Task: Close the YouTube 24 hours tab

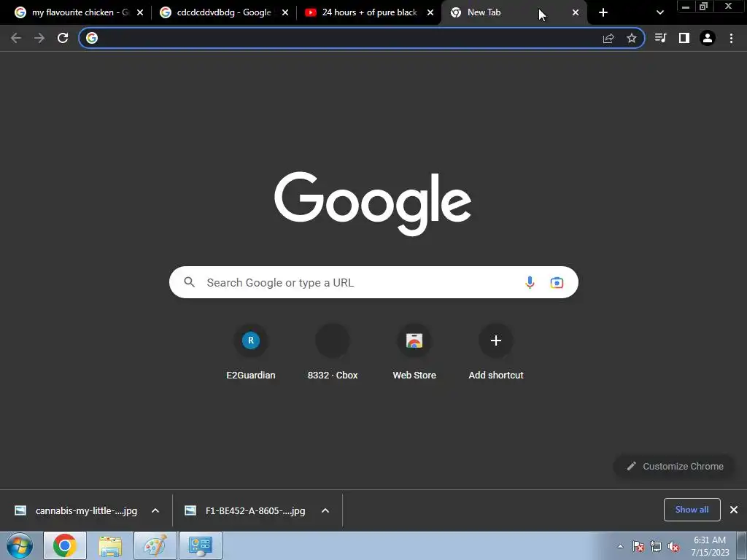Action: tap(430, 13)
